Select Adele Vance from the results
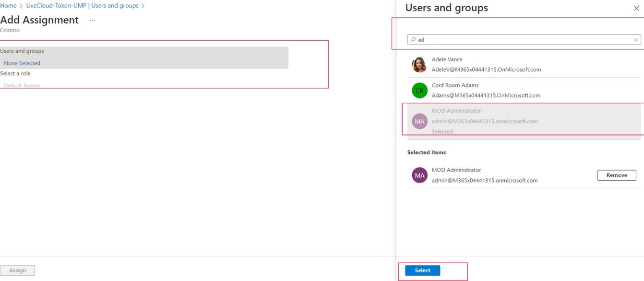644x281 pixels. [524, 65]
